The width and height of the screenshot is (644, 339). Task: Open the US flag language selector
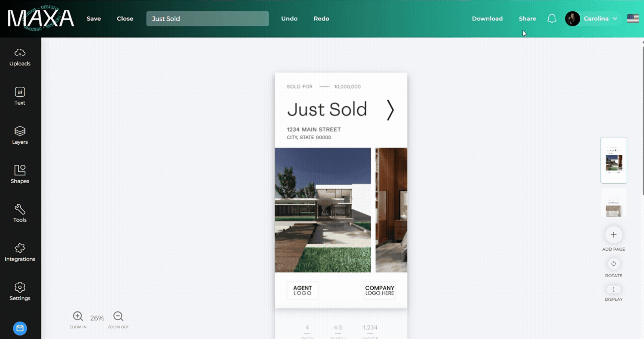(633, 18)
